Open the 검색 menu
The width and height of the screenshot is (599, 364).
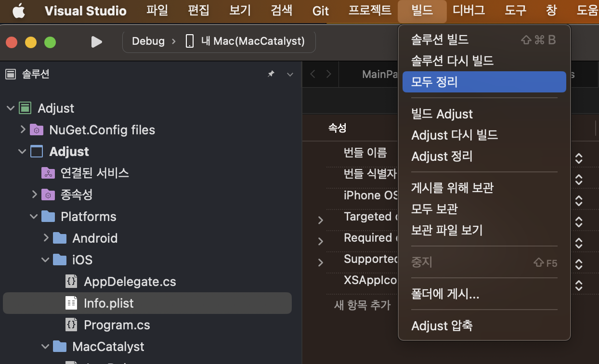click(x=282, y=11)
